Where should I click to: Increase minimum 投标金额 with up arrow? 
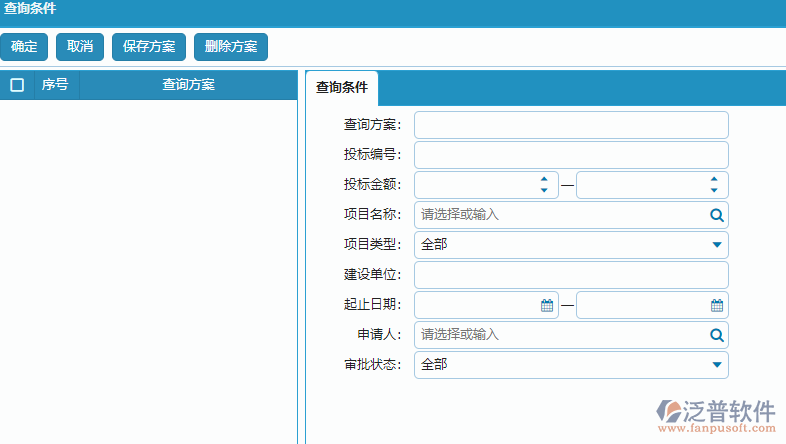tap(544, 180)
